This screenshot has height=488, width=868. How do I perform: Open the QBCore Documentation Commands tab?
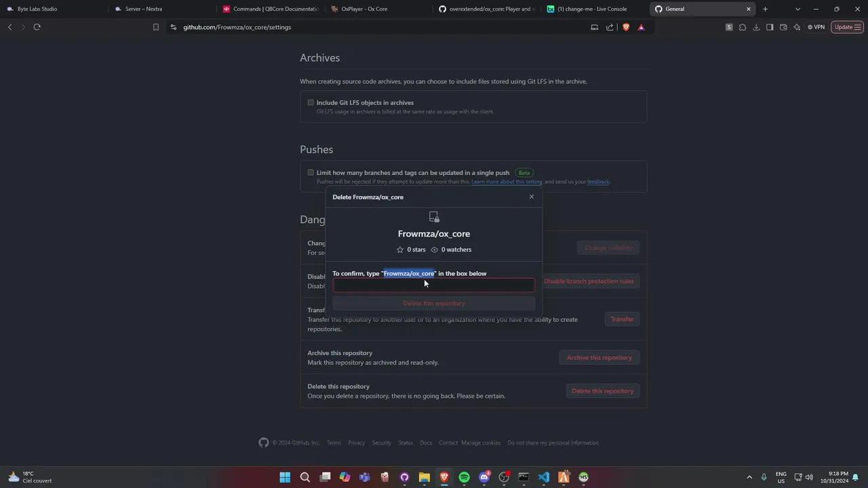(269, 9)
